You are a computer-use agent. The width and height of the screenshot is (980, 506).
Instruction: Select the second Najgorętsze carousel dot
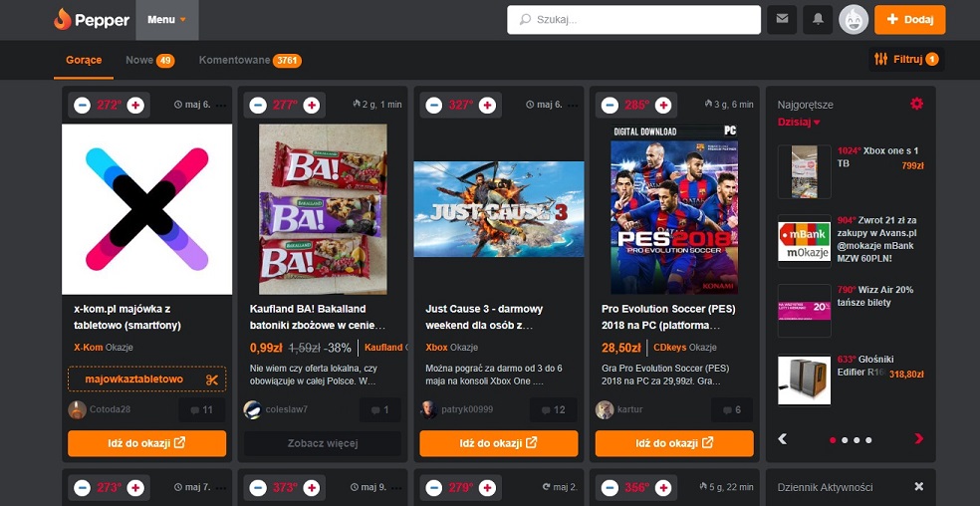pos(845,439)
